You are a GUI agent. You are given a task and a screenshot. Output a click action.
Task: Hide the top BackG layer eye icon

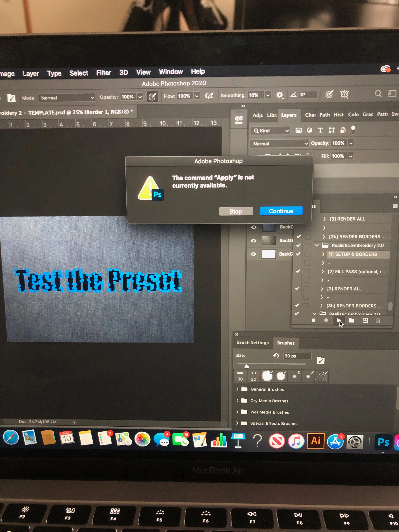[x=254, y=227]
